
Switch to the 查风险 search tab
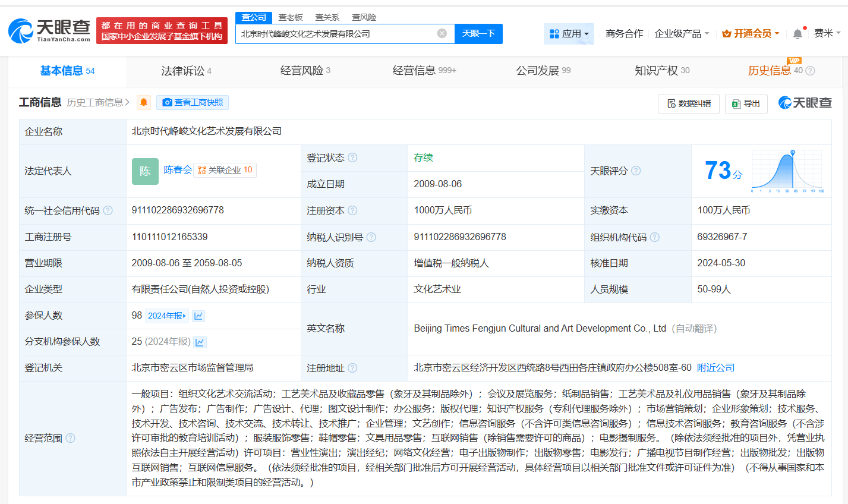(364, 17)
